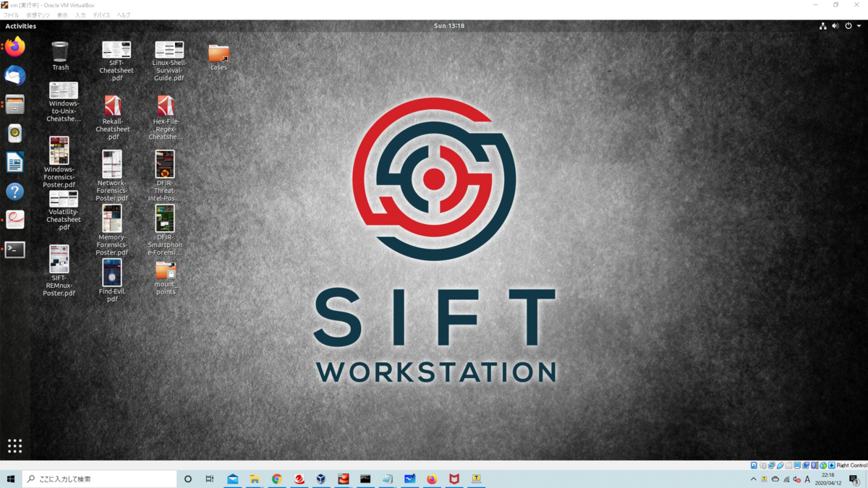Image resolution: width=868 pixels, height=488 pixels.
Task: Select SIFT-REMnux-Poster.pdf file
Action: pyautogui.click(x=59, y=270)
